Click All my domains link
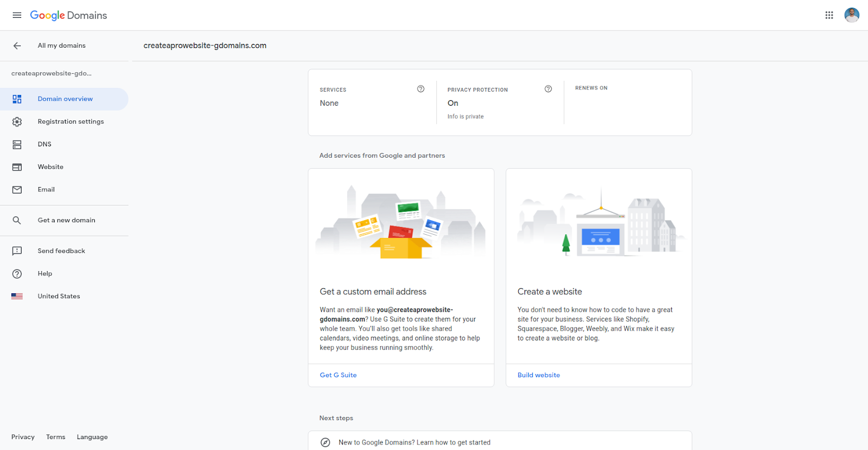Image resolution: width=868 pixels, height=450 pixels. click(62, 46)
